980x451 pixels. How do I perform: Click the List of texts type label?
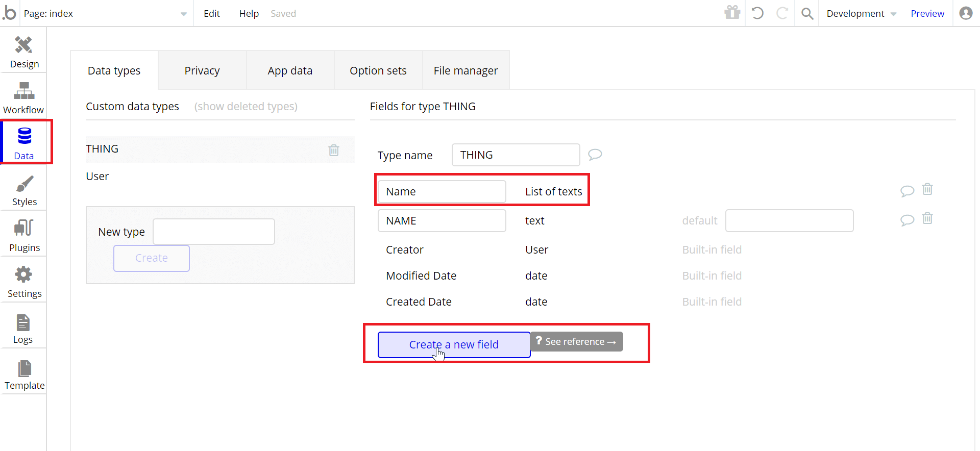pyautogui.click(x=554, y=192)
